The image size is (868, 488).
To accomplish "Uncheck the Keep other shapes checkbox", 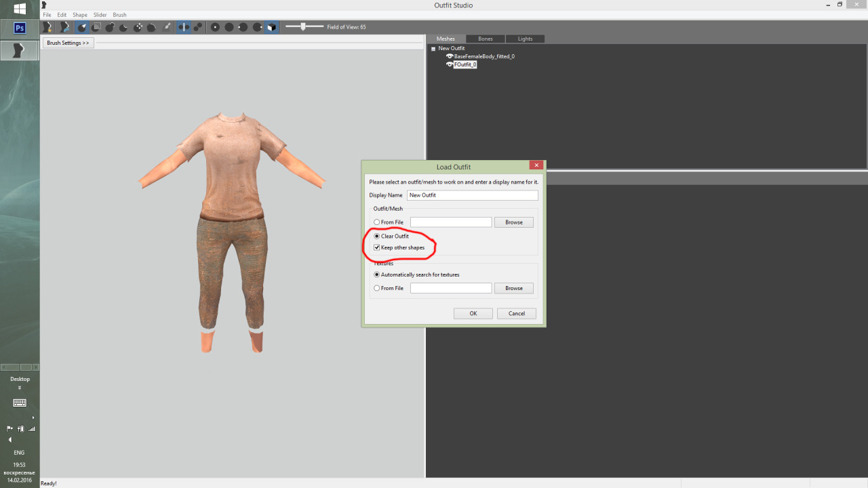I will coord(376,247).
